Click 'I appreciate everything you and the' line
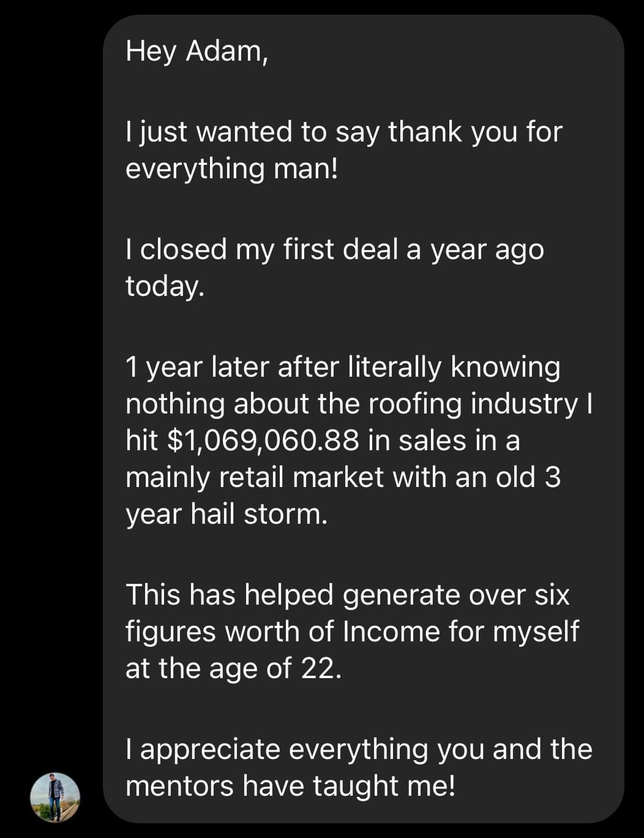This screenshot has width=644, height=838. point(359,749)
